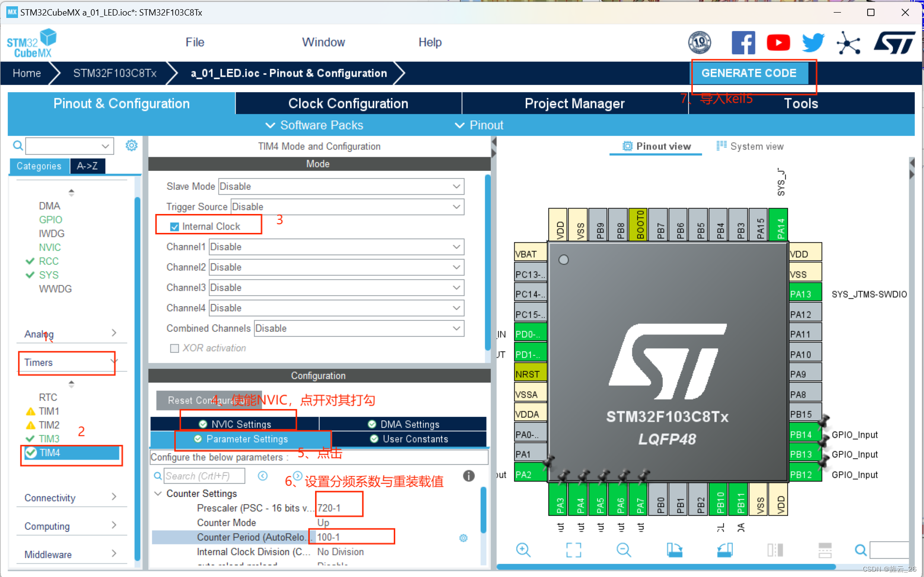Image resolution: width=924 pixels, height=577 pixels.
Task: Open the Twitter icon in the header
Action: click(812, 42)
